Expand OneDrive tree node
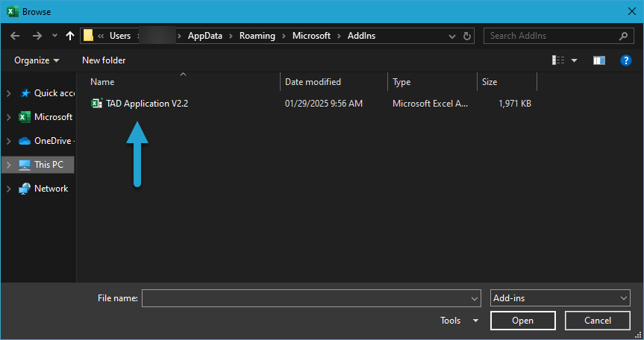This screenshot has width=644, height=340. click(9, 141)
